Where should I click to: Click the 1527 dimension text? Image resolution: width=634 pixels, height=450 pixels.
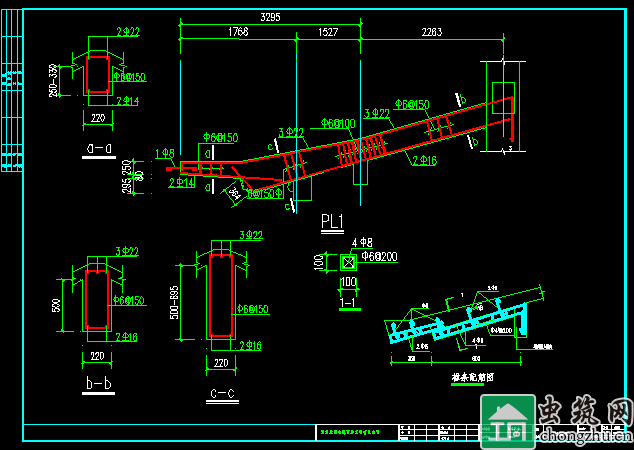pos(329,32)
